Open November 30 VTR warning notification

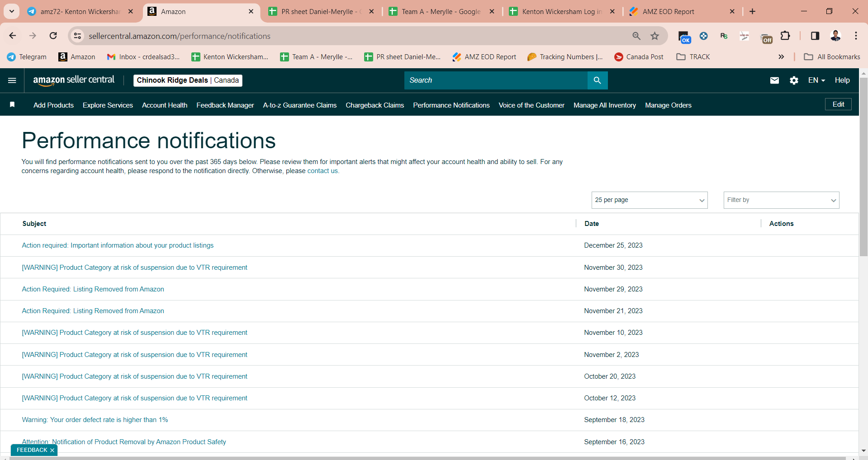click(135, 268)
